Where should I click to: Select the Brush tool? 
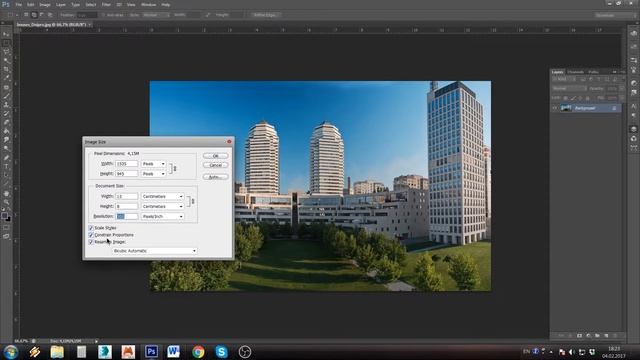point(6,96)
